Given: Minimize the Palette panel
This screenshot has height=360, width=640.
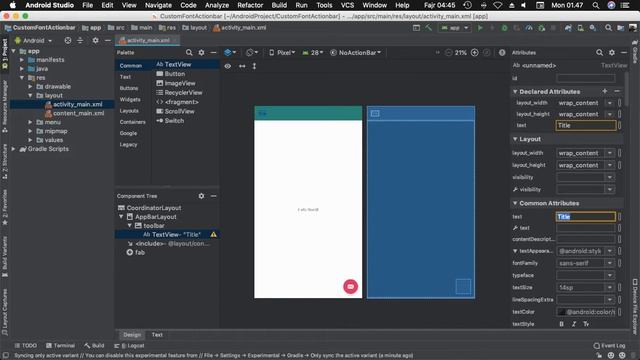Looking at the screenshot, I should (x=213, y=53).
